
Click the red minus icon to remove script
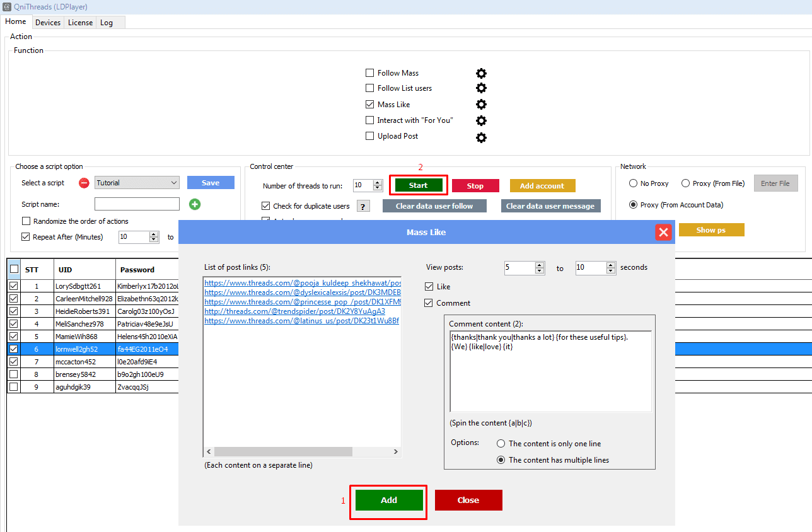tap(84, 183)
